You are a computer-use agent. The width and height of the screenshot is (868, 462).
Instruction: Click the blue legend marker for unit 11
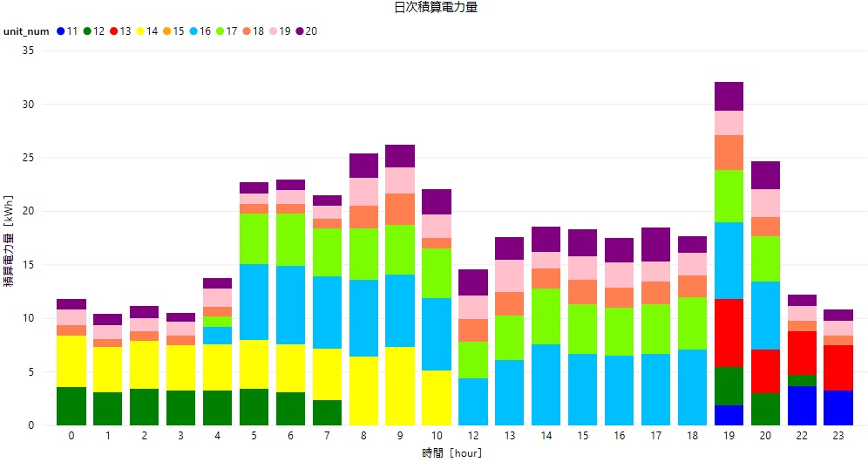pyautogui.click(x=61, y=31)
